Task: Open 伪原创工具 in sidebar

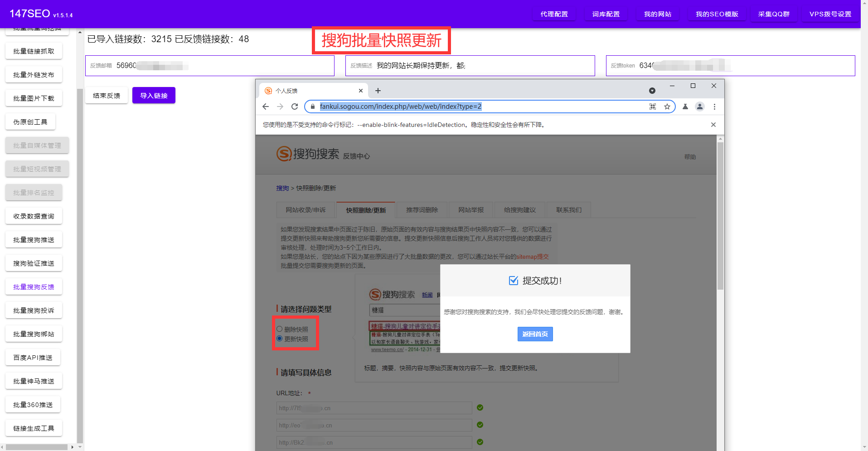Action: click(x=30, y=122)
